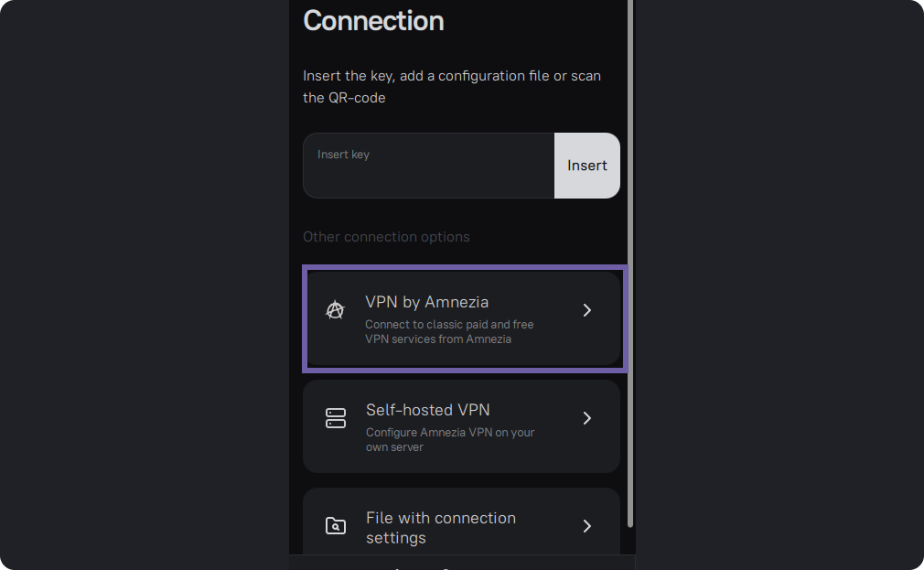Click the Insert button
The image size is (924, 570).
587,166
